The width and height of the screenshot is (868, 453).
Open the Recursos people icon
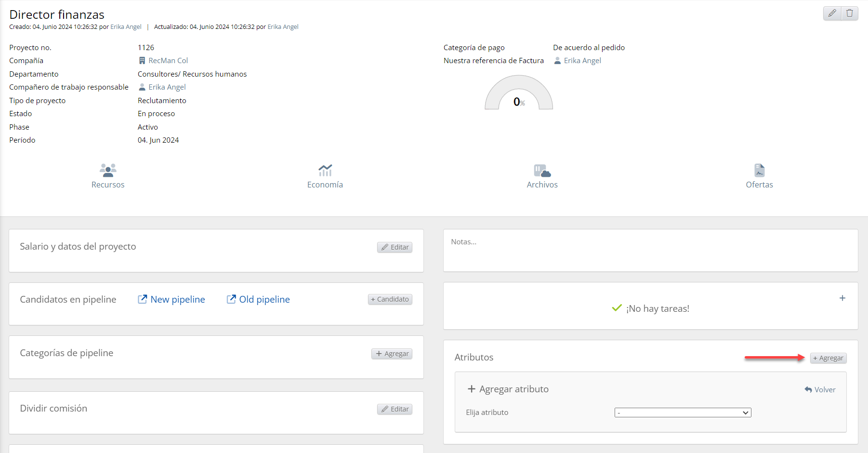pos(108,171)
